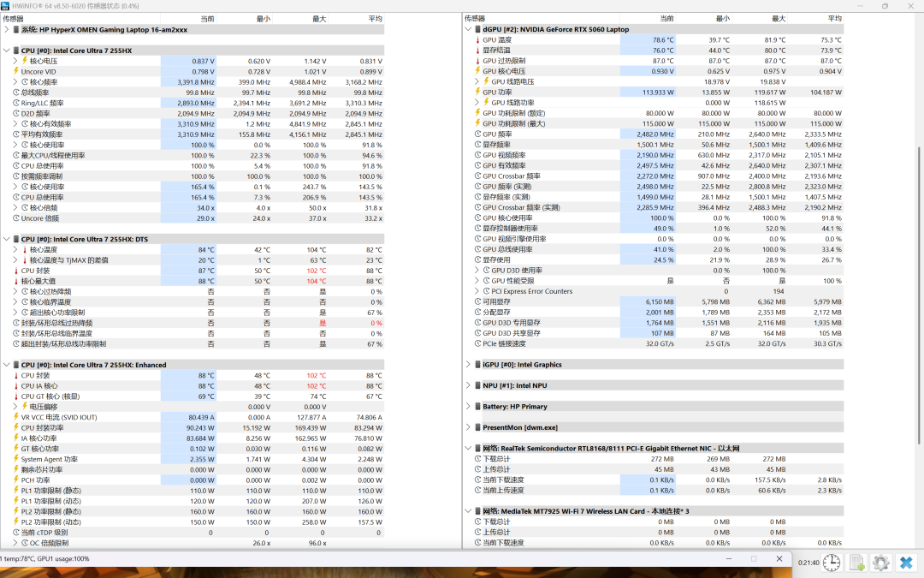Click the thermometer icon beside 核心最大值
This screenshot has width=924, height=578.
(x=16, y=282)
